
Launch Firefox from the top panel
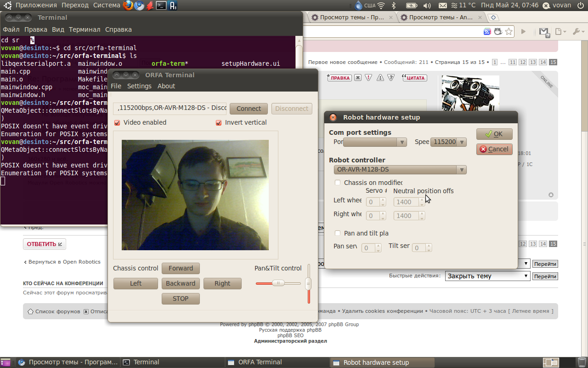[128, 6]
